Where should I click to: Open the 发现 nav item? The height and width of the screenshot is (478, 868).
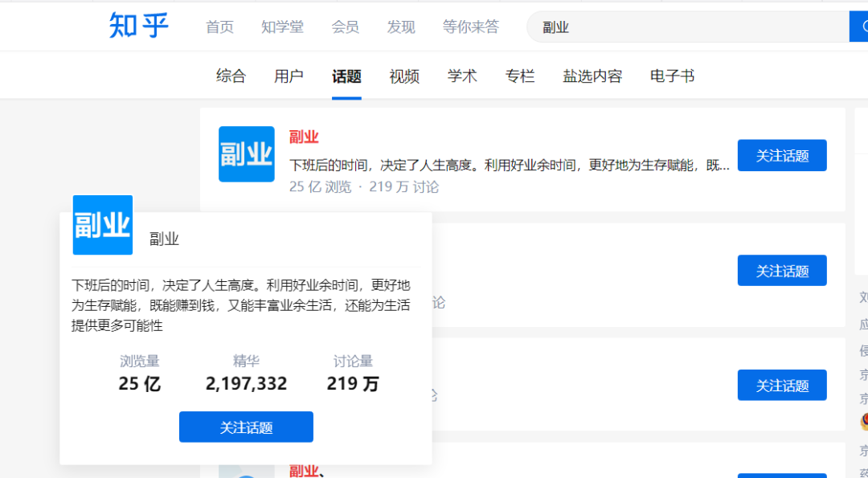pyautogui.click(x=401, y=27)
